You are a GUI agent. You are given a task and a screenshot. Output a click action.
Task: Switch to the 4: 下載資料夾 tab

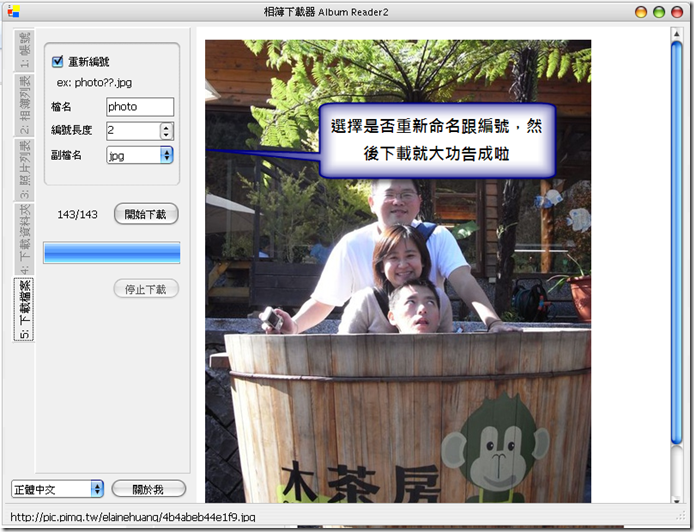coord(24,239)
